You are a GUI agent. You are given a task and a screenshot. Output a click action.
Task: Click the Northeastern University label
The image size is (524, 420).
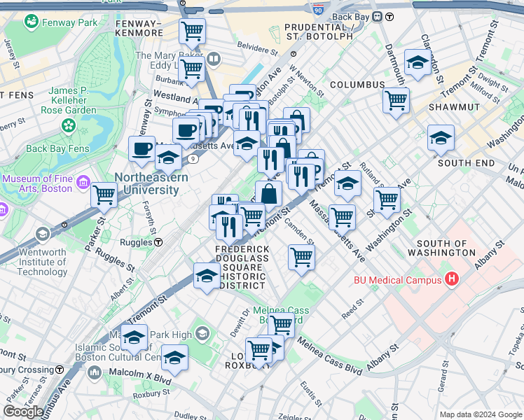tap(151, 183)
